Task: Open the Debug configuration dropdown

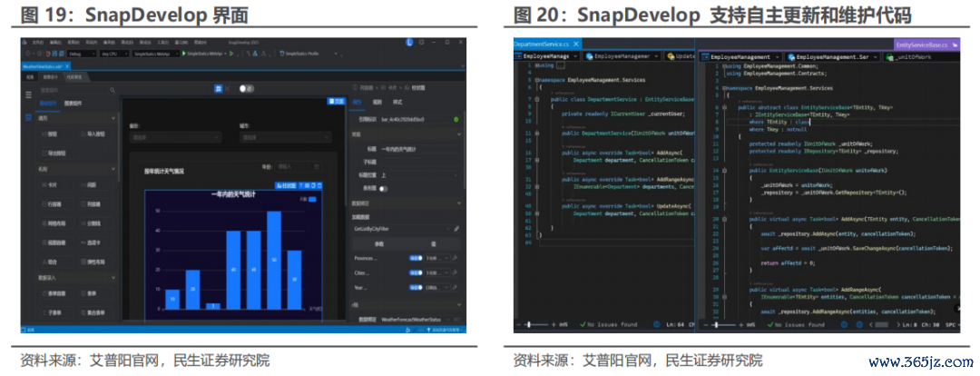Action: point(83,54)
